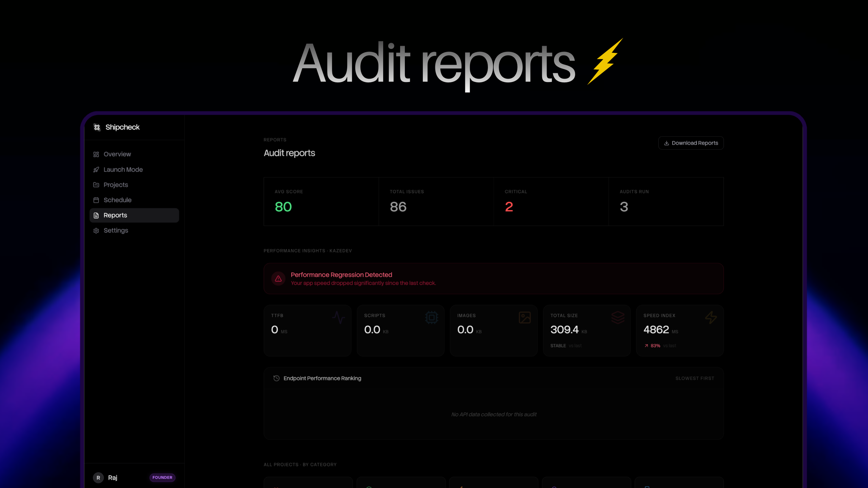Click the Shipcheck logo icon

[x=97, y=127]
